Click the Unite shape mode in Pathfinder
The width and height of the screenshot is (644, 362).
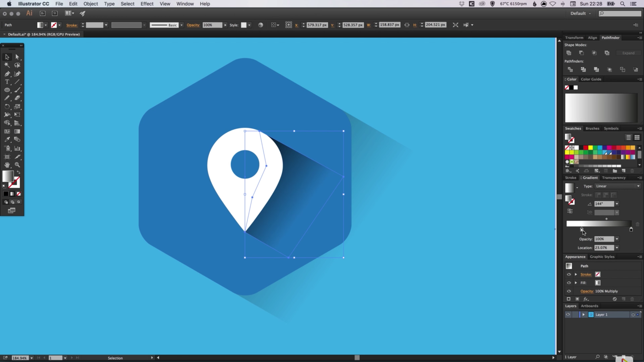pos(569,53)
